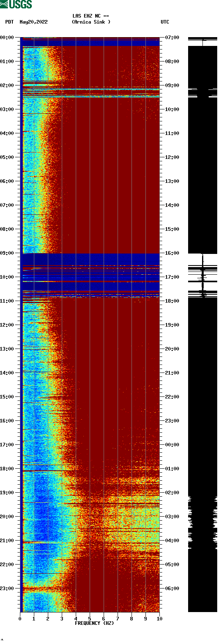Screen dimensions: 220x644
Task: Click the 11:00 PDT time label
Action: coord(7,301)
